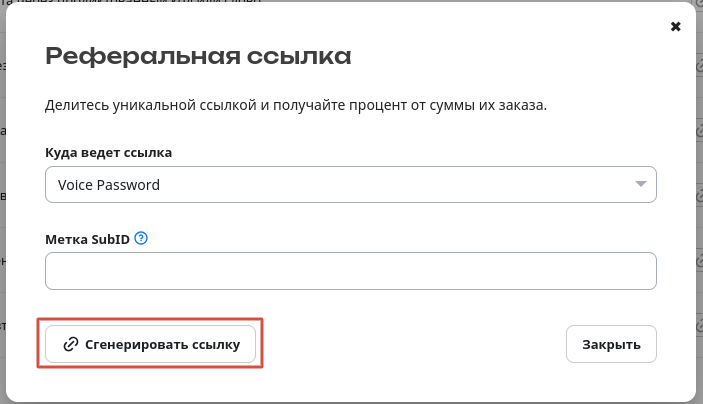Generate the link with Сгенерировать ссылку
This screenshot has width=703, height=404.
pyautogui.click(x=150, y=344)
